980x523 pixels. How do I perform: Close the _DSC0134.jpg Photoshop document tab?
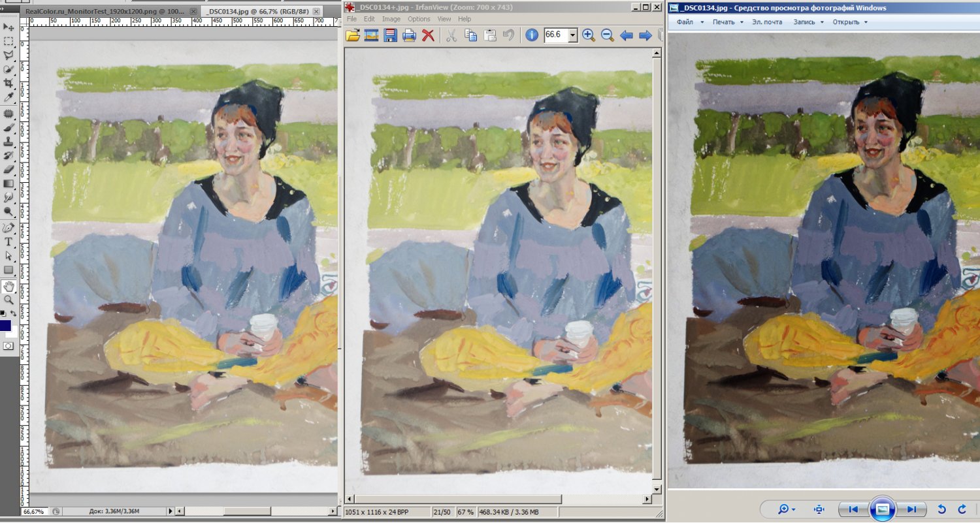tap(317, 12)
